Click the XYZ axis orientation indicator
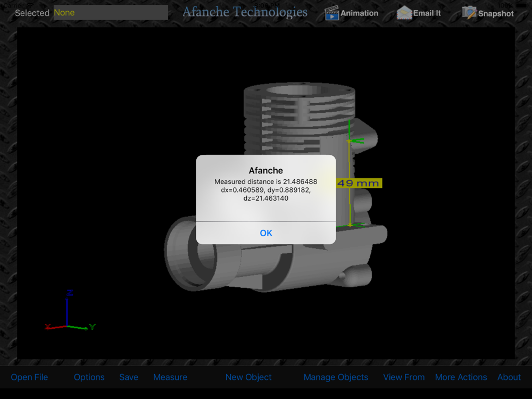Viewport: 532px width, 399px height. pos(70,310)
